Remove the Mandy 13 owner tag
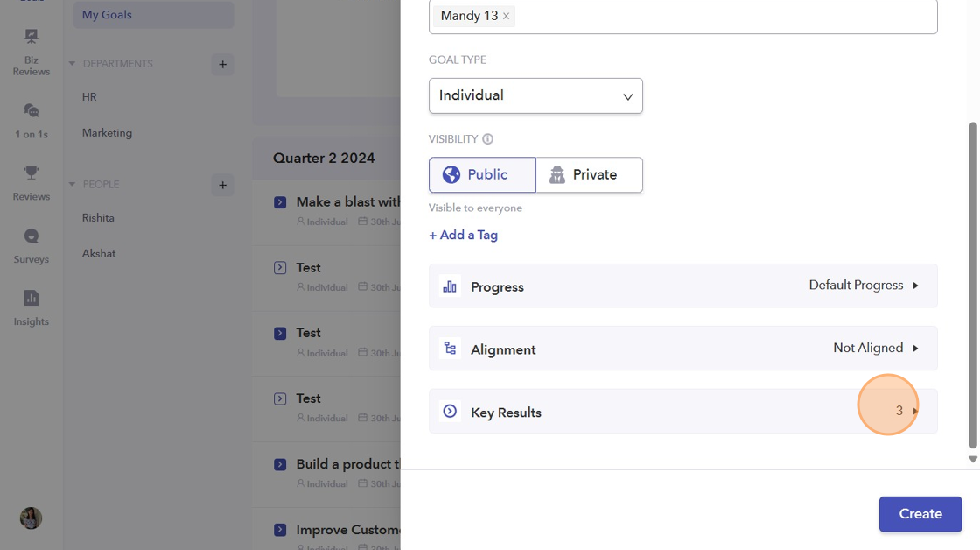This screenshot has width=980, height=550. pos(506,17)
